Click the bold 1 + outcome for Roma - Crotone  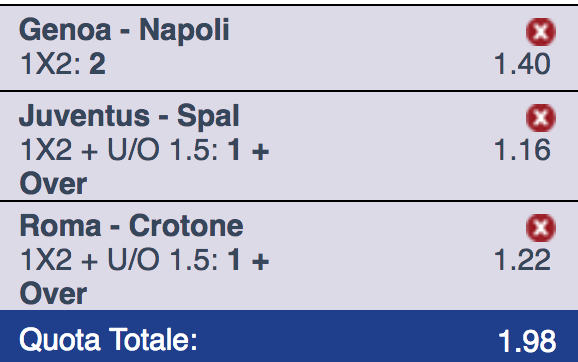[248, 260]
